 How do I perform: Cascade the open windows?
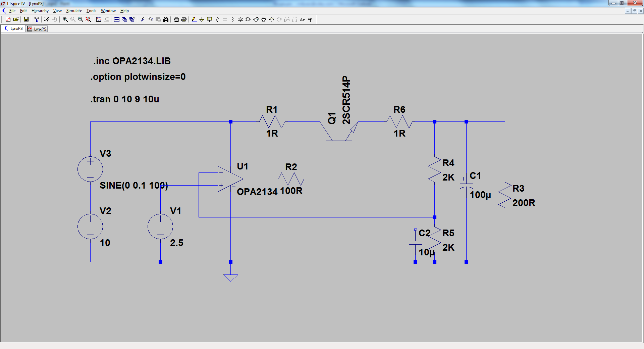pyautogui.click(x=124, y=19)
